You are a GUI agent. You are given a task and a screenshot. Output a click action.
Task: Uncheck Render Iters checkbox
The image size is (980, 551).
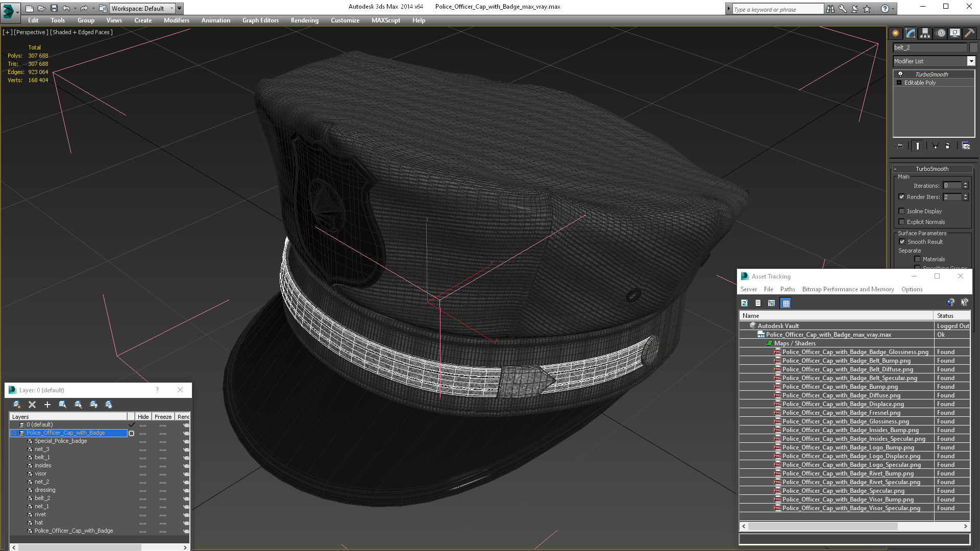pyautogui.click(x=901, y=197)
